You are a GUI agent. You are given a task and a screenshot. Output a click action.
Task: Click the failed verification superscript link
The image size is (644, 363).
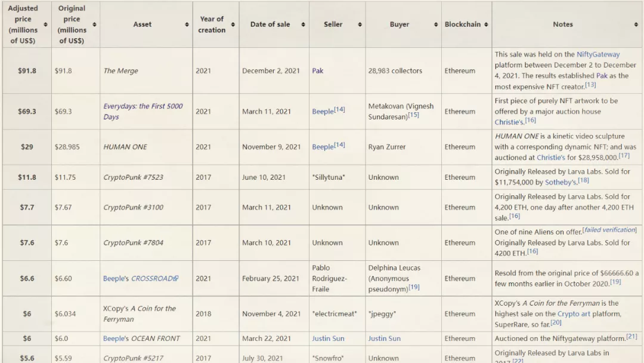pyautogui.click(x=609, y=230)
